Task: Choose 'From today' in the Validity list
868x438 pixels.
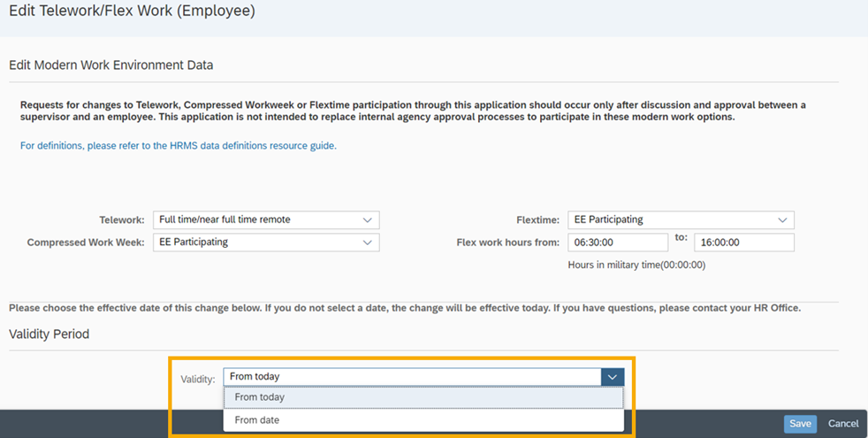Action: coord(260,397)
